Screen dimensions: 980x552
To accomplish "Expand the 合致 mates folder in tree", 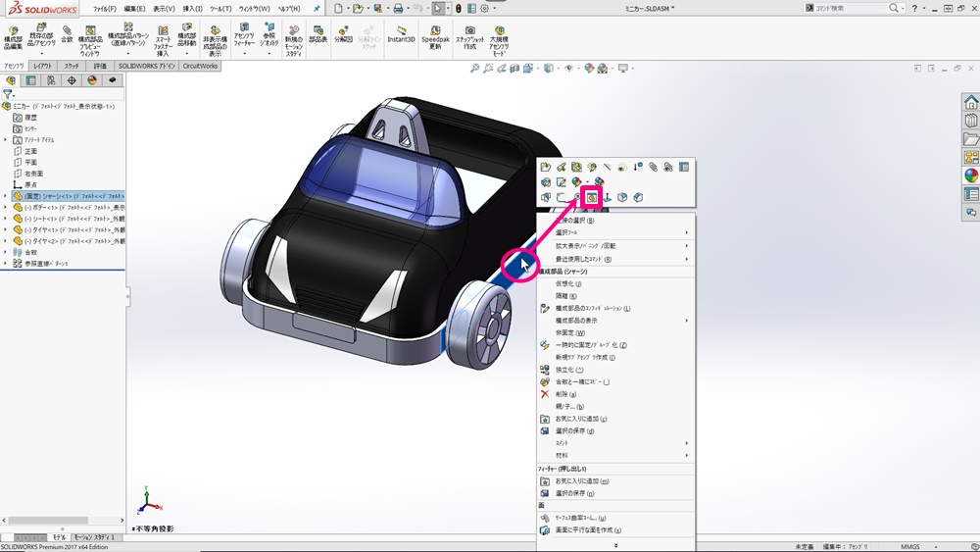I will (5, 252).
